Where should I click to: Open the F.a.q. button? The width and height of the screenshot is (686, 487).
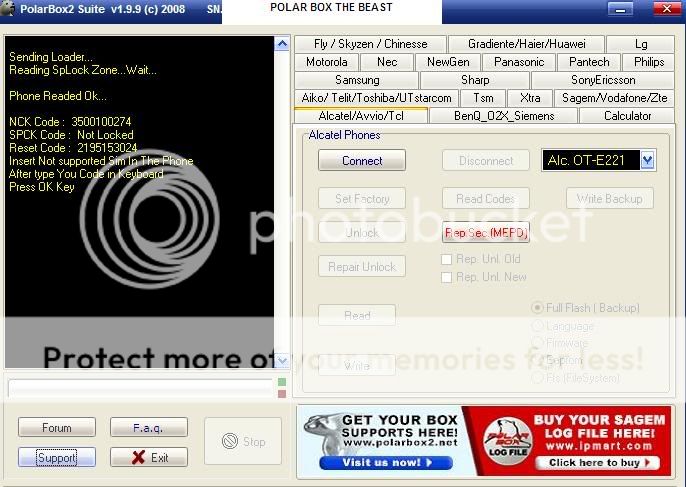(x=149, y=427)
